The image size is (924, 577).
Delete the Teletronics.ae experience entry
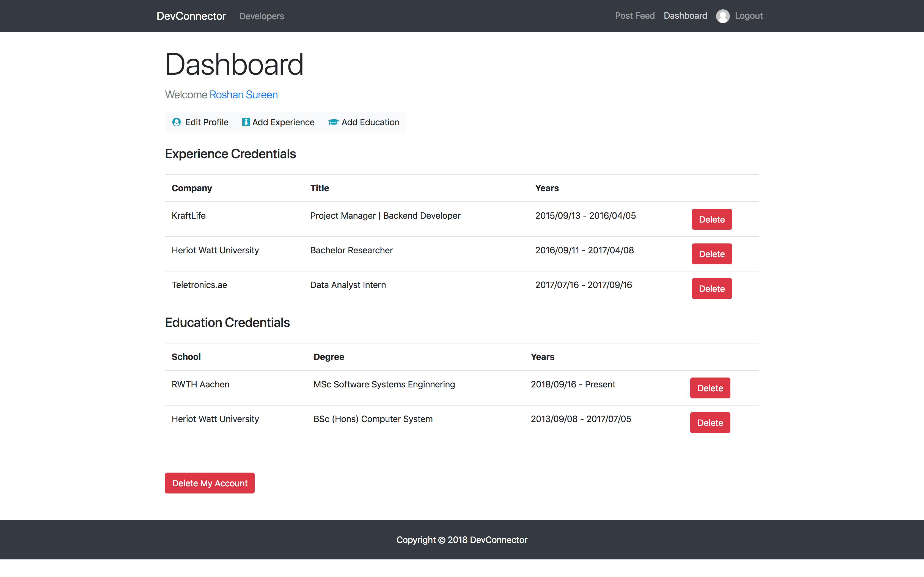712,289
